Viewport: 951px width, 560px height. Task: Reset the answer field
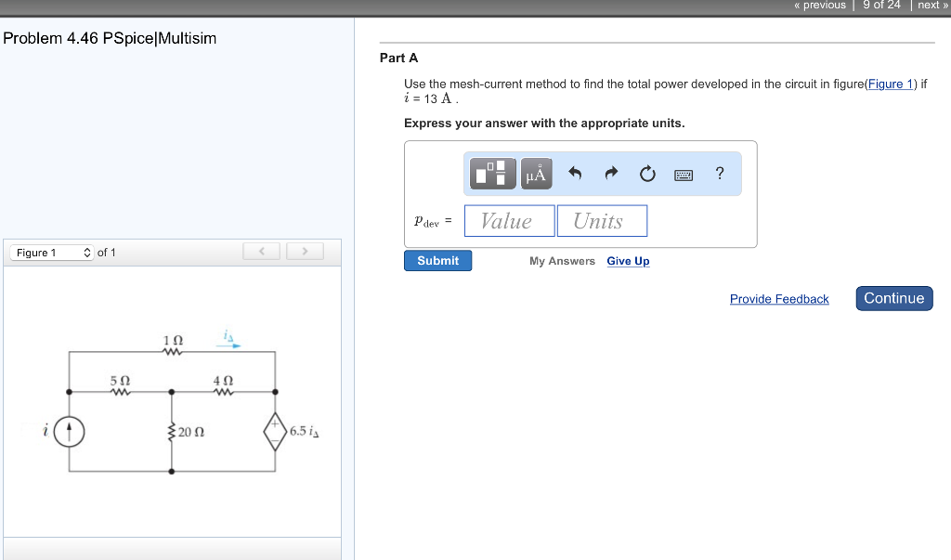point(646,173)
